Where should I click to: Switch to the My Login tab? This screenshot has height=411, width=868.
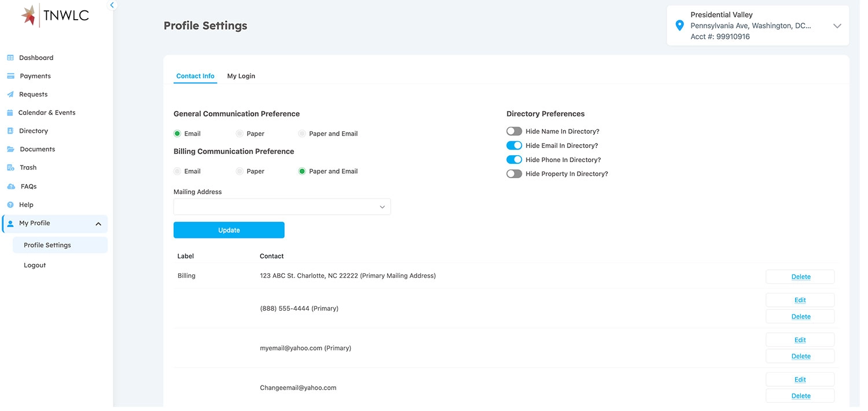click(x=241, y=76)
